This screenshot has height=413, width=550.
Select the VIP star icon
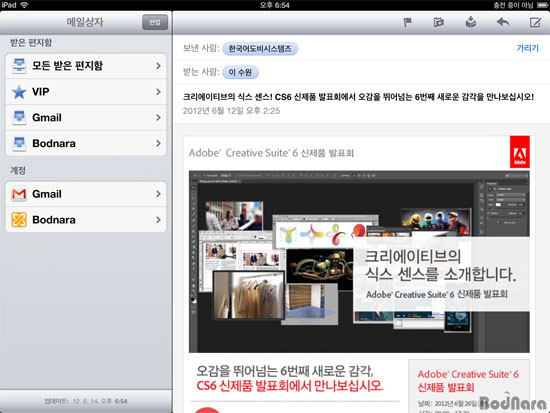[x=19, y=92]
